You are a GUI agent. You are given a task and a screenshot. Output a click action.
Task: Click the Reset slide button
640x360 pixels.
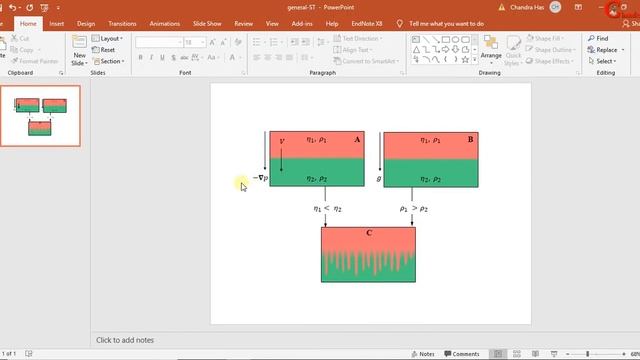[104, 50]
